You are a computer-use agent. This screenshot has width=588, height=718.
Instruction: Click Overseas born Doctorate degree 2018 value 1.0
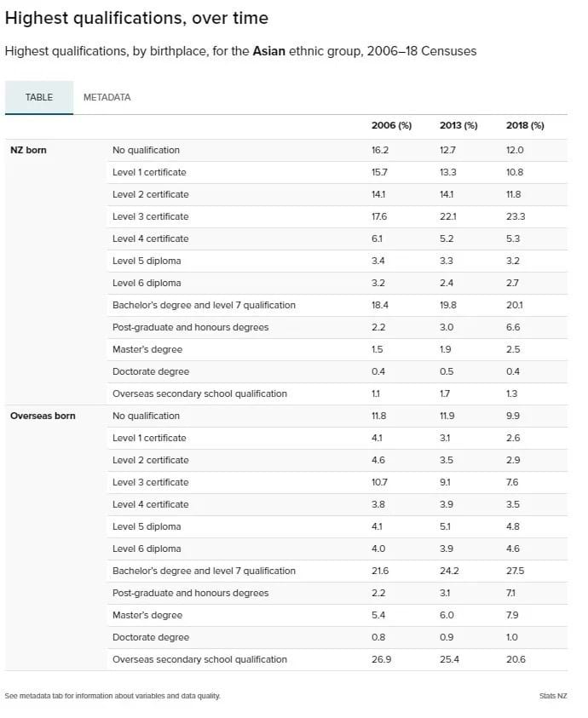pos(512,637)
